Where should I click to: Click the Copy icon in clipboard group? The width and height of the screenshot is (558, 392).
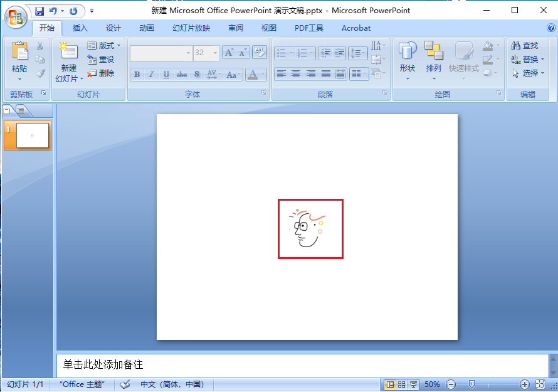(x=40, y=60)
